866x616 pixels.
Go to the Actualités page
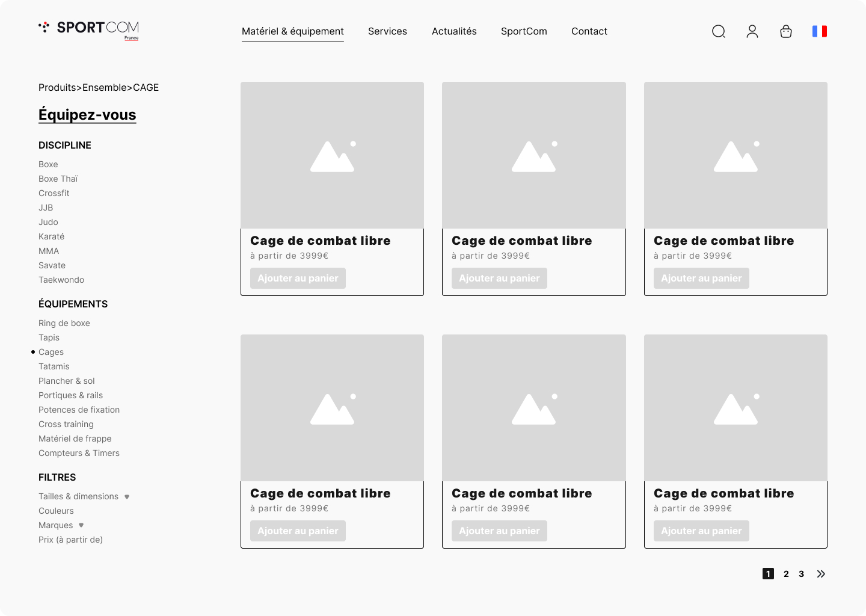[x=454, y=31]
